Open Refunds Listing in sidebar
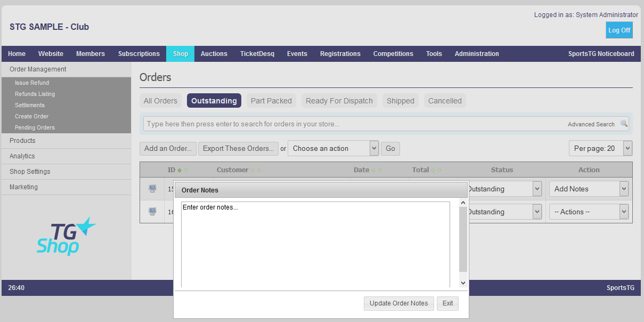Image resolution: width=644 pixels, height=322 pixels. point(35,94)
